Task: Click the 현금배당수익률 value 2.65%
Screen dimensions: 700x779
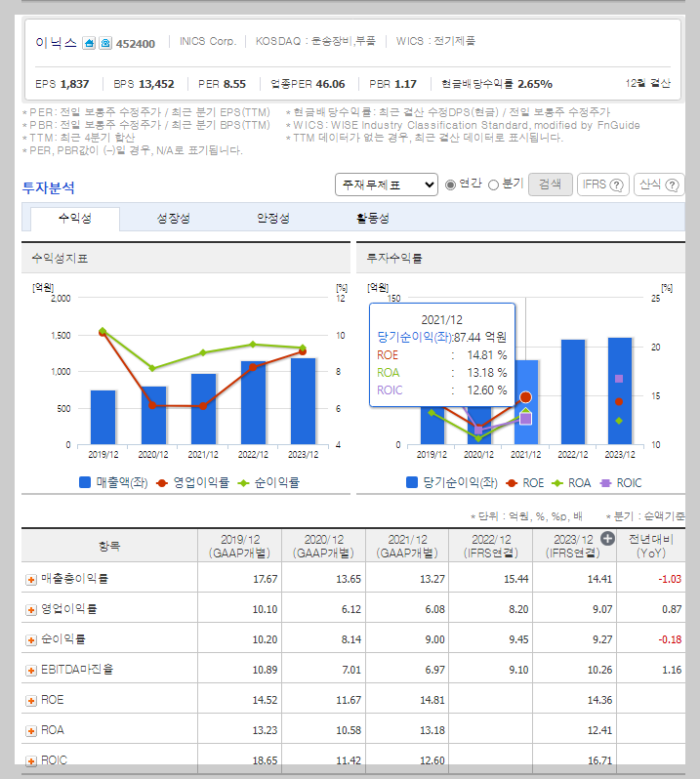Action: pos(535,84)
